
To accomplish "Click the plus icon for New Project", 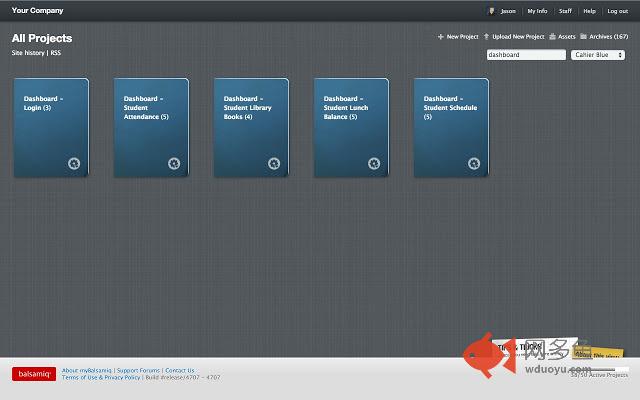I will click(x=441, y=36).
